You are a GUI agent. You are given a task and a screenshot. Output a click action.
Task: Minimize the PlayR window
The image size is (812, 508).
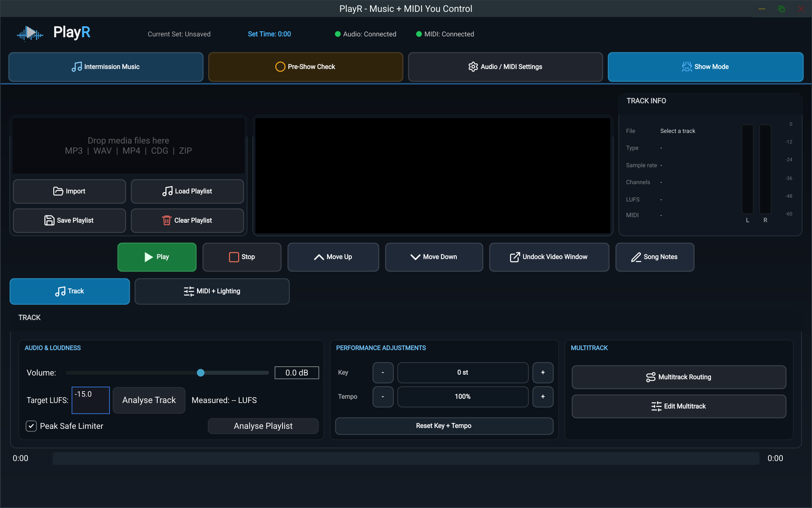tap(762, 9)
